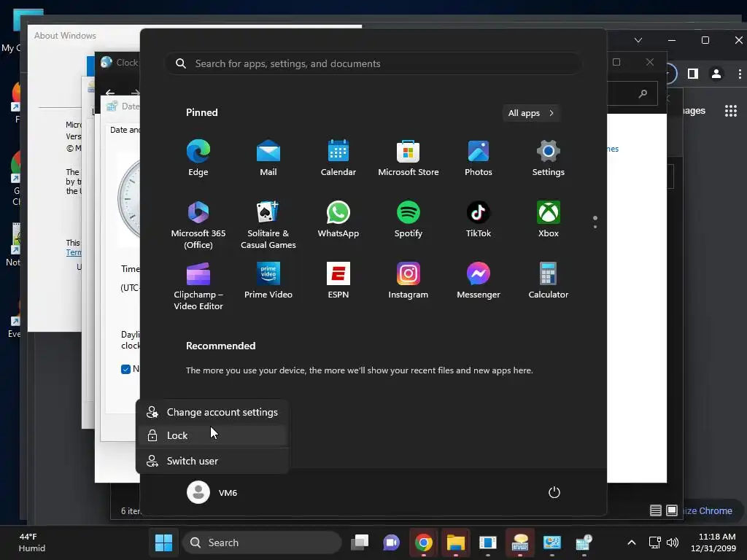Click the search magnifier in background window

(x=643, y=93)
